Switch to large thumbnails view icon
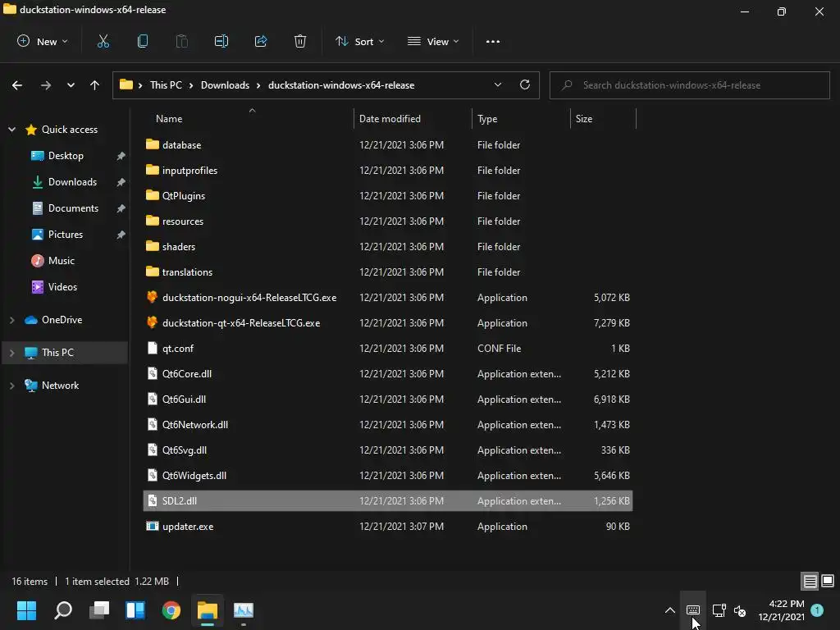Viewport: 840px width, 630px height. pos(828,581)
